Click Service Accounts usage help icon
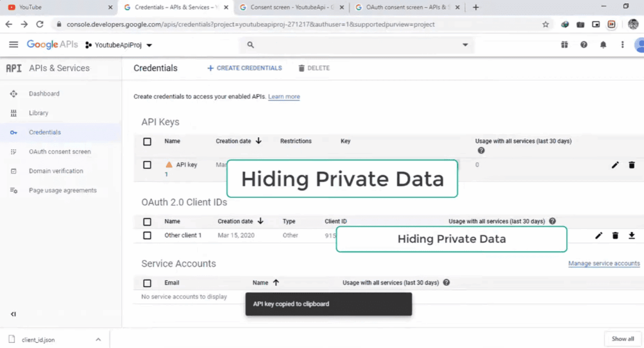The image size is (644, 348). [x=447, y=283]
